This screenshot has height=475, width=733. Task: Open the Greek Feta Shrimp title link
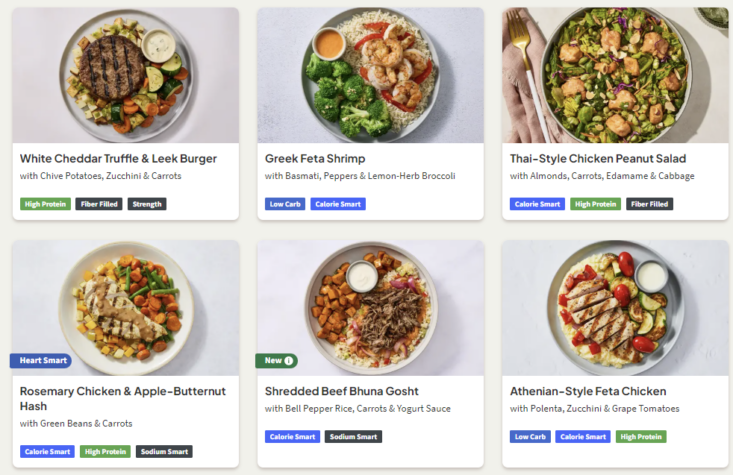click(x=315, y=158)
